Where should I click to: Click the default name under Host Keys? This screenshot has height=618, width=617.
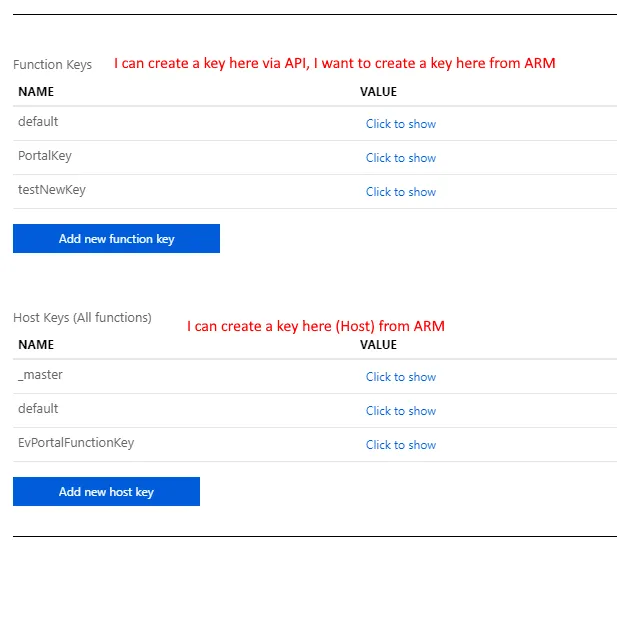[x=38, y=409]
